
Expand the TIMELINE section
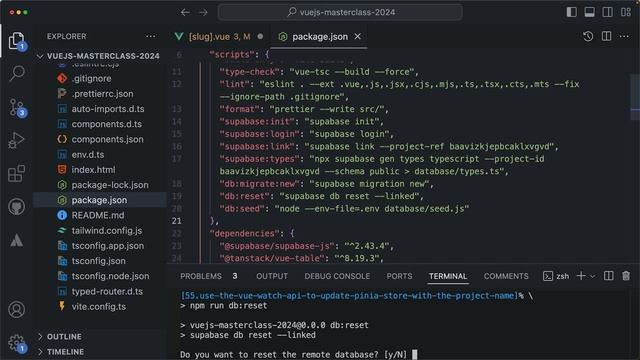(100, 352)
